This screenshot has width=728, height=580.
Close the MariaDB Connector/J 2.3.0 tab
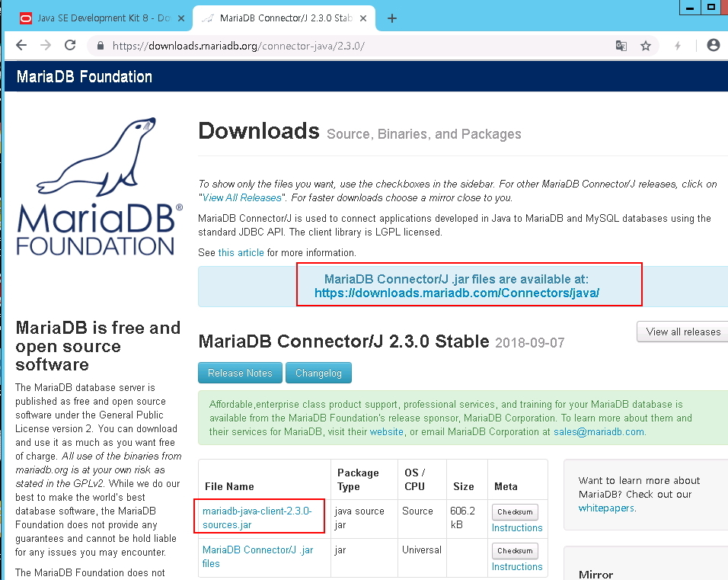[363, 18]
